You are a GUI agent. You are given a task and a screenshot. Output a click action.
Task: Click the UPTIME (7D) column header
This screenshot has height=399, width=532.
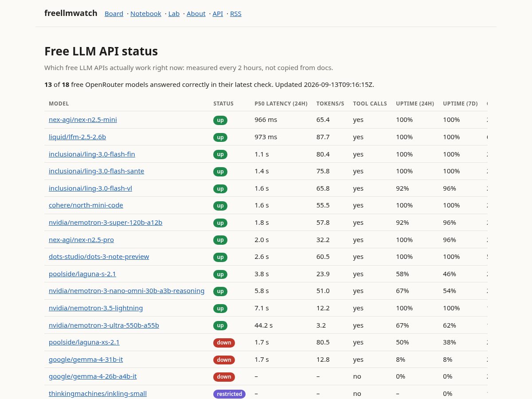pyautogui.click(x=460, y=104)
